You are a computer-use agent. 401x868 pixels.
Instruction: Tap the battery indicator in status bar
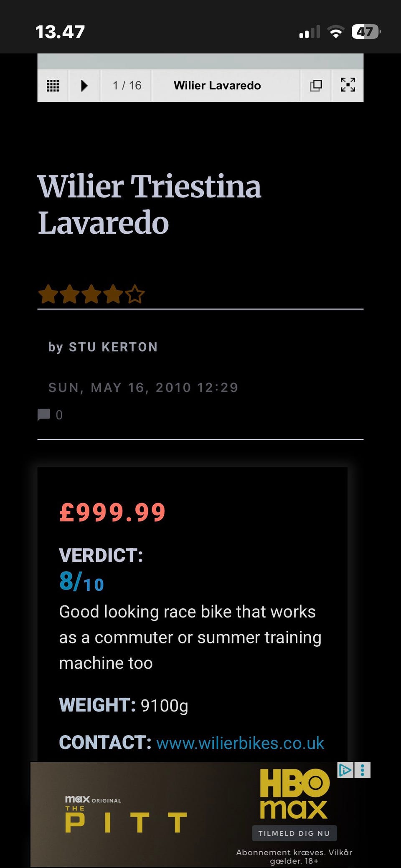pos(366,32)
